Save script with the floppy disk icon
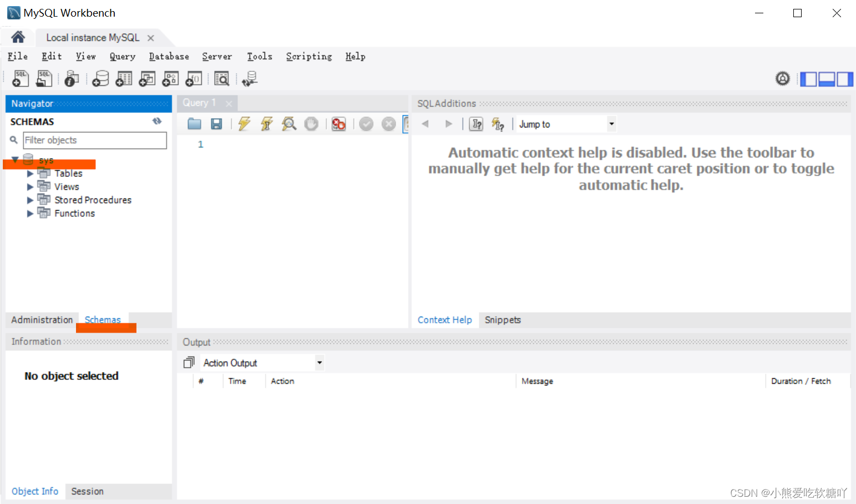The width and height of the screenshot is (856, 504). pyautogui.click(x=216, y=124)
